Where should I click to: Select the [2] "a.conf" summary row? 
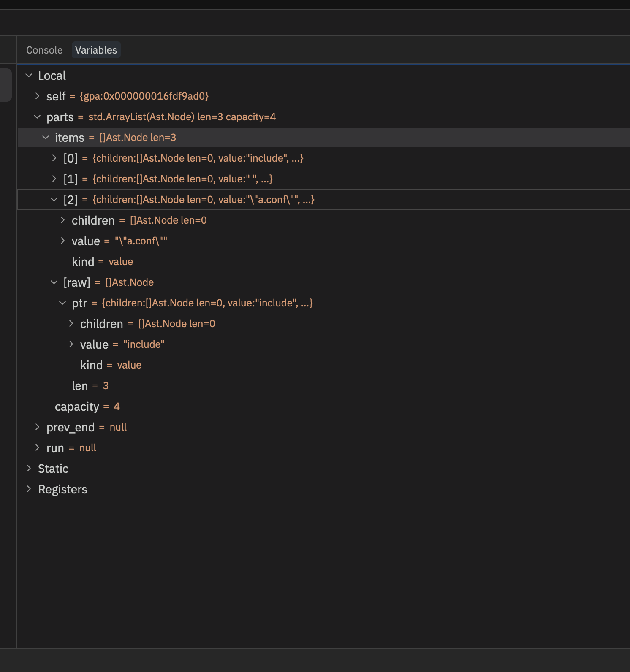324,200
